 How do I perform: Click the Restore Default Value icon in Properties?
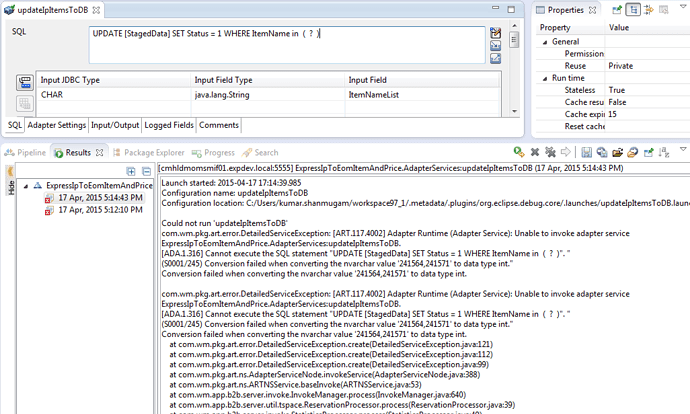point(664,10)
